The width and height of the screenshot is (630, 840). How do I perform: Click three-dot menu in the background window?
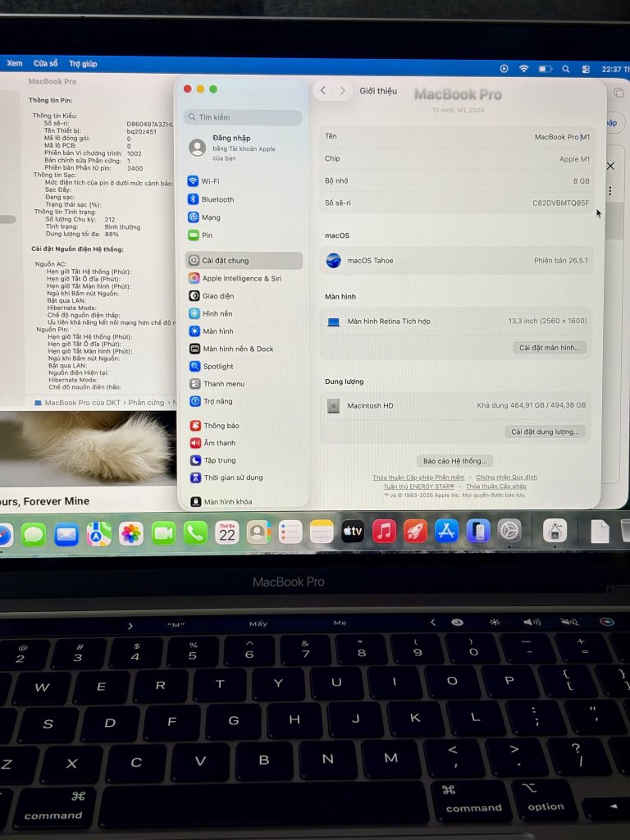tap(609, 191)
